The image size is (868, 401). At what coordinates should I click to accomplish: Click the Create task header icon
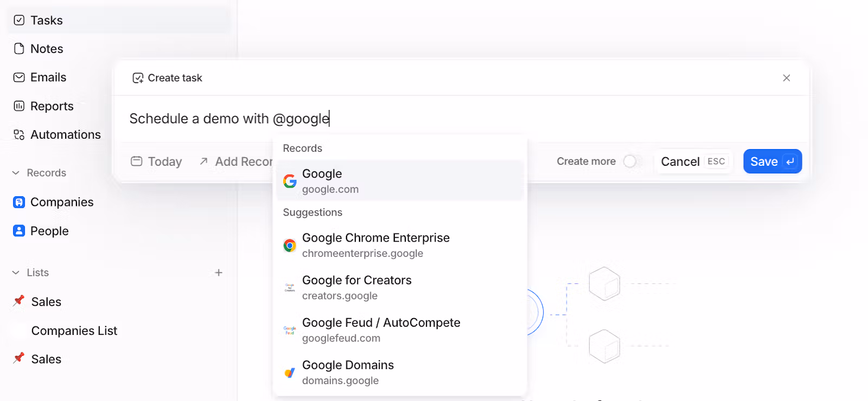(138, 78)
